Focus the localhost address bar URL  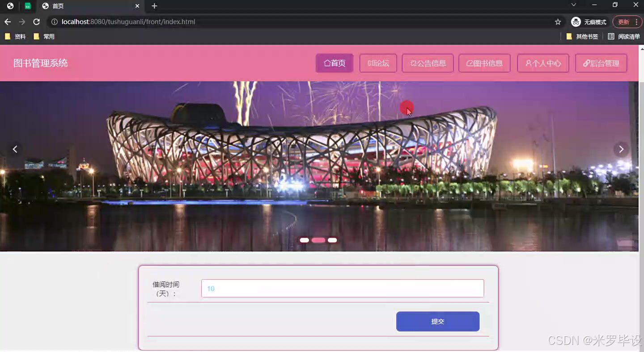128,22
